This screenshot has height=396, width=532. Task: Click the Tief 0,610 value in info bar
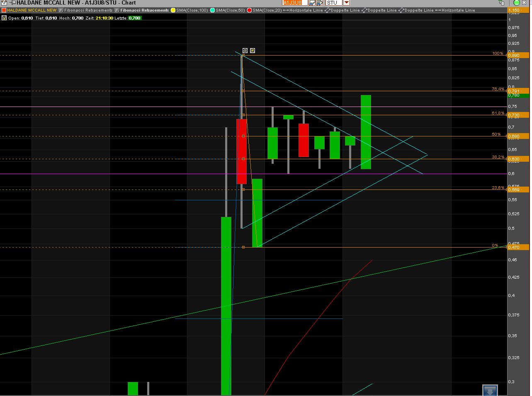click(51, 18)
